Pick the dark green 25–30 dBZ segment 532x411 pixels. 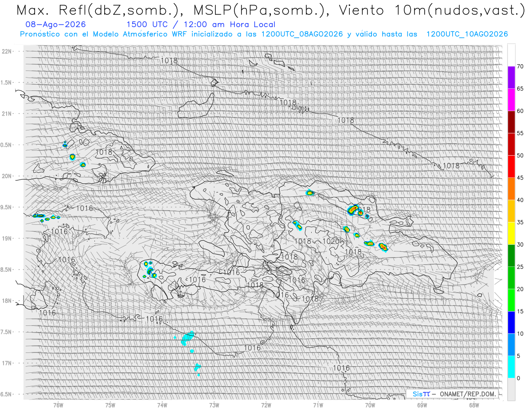tap(511, 255)
